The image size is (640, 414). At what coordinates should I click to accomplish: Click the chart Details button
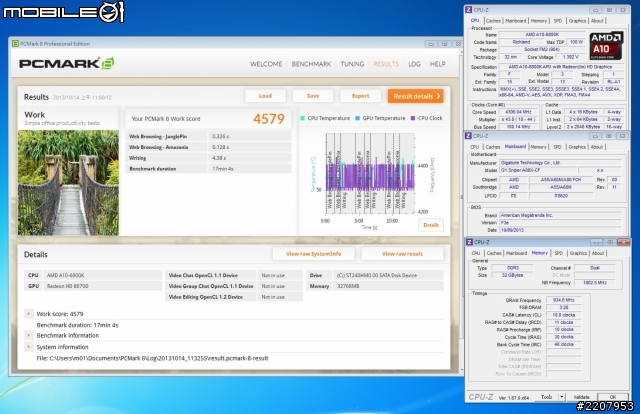pos(431,225)
